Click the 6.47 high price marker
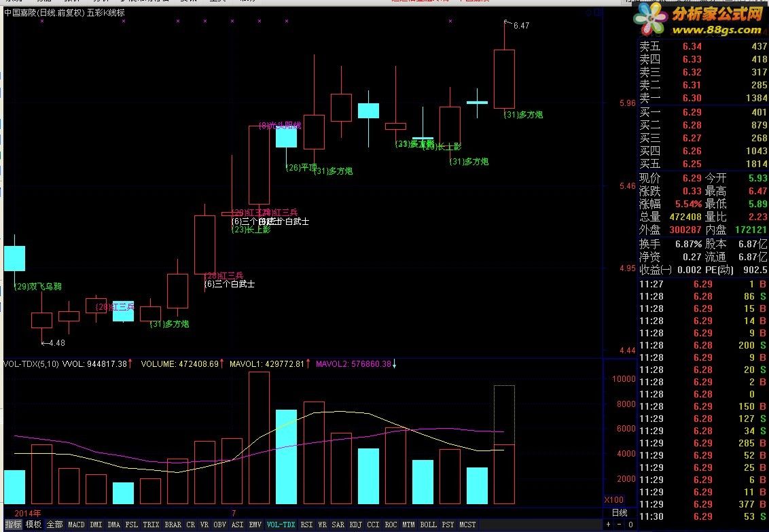The height and width of the screenshot is (532, 769). (x=521, y=26)
